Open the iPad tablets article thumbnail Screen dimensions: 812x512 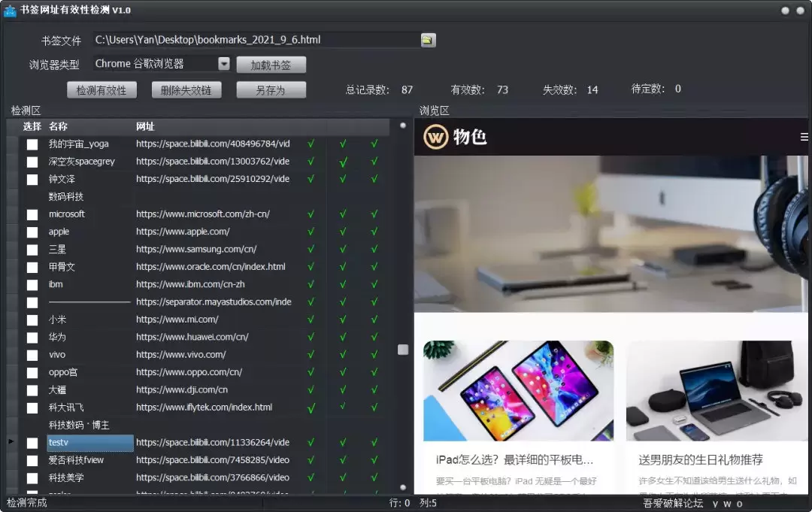coord(518,391)
